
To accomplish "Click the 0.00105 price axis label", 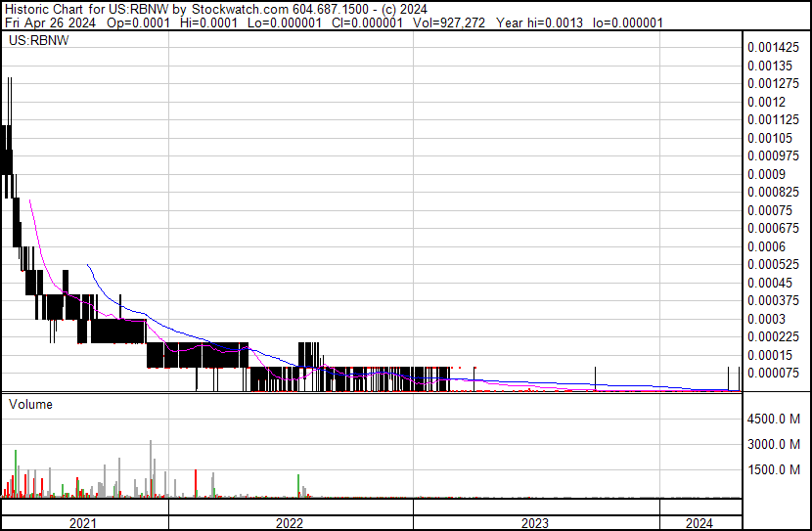I will (770, 138).
